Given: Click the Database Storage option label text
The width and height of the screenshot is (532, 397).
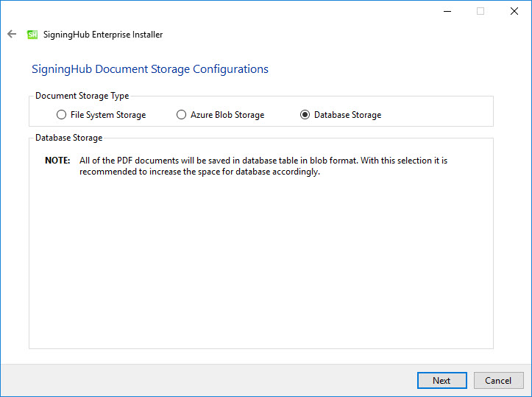Looking at the screenshot, I should (348, 115).
